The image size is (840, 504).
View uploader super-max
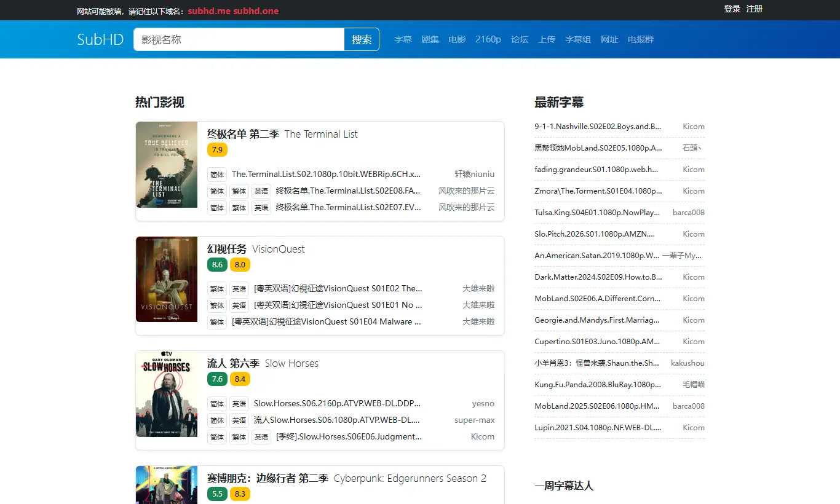click(x=475, y=420)
